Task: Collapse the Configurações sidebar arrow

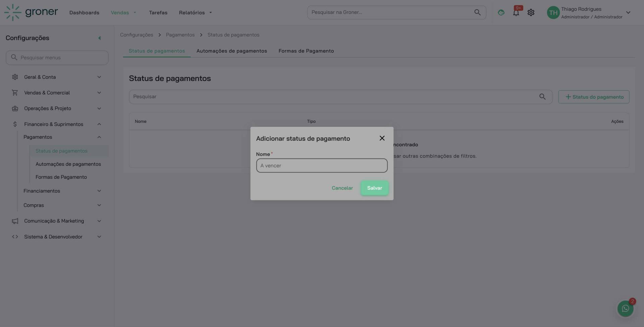Action: 99,38
